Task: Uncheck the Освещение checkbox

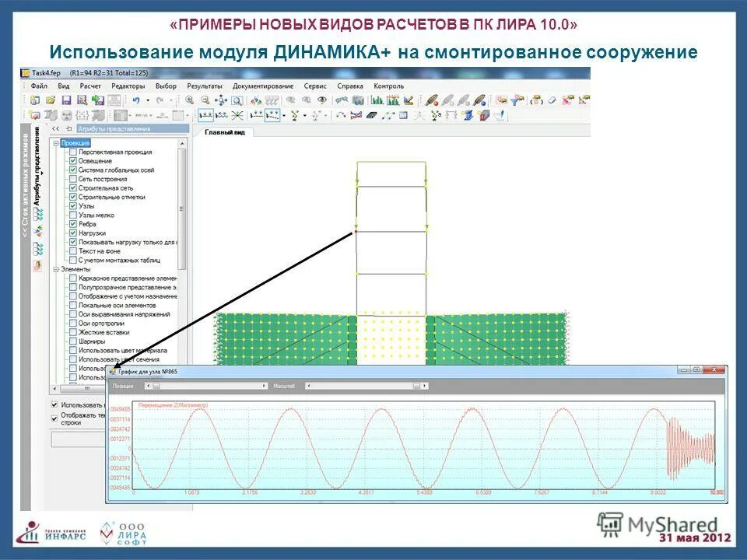Action: coord(73,161)
